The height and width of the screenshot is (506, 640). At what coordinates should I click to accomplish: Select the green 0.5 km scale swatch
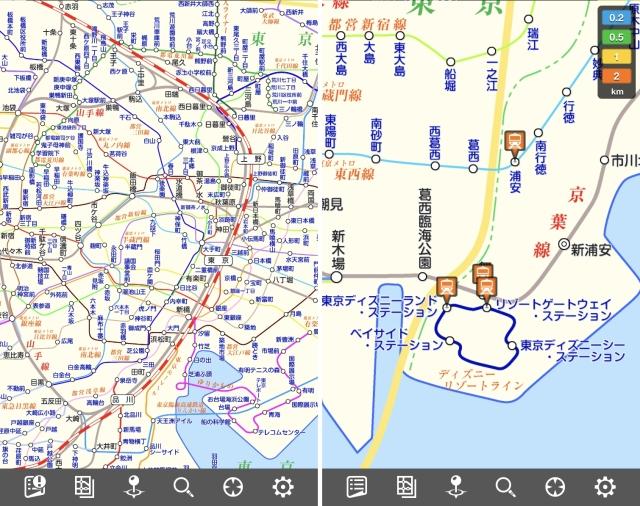point(616,37)
